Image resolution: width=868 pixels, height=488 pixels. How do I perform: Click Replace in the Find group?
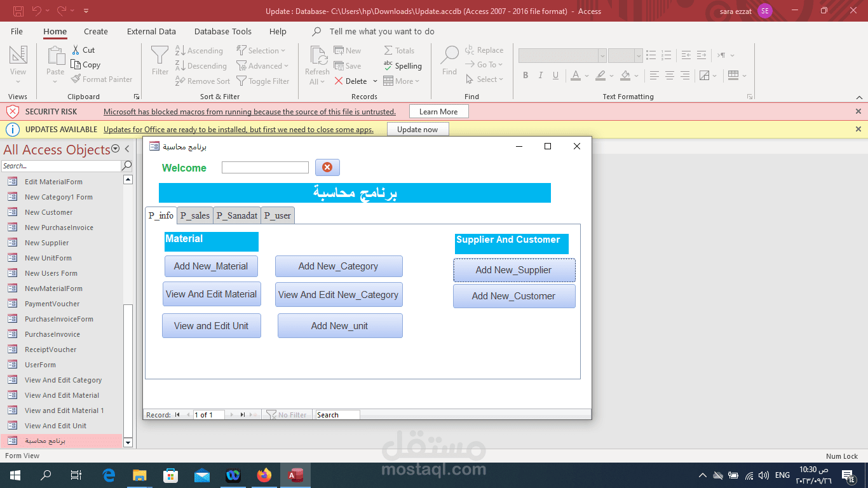(484, 50)
